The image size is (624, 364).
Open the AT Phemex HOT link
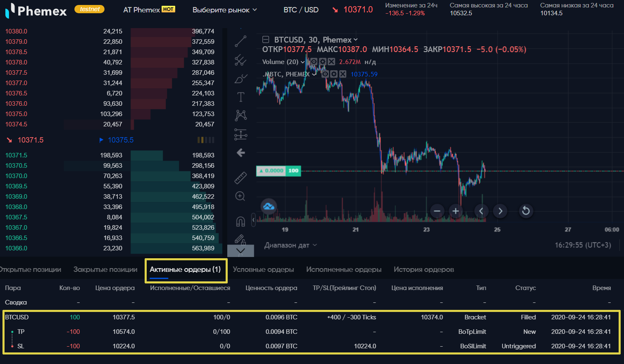149,10
